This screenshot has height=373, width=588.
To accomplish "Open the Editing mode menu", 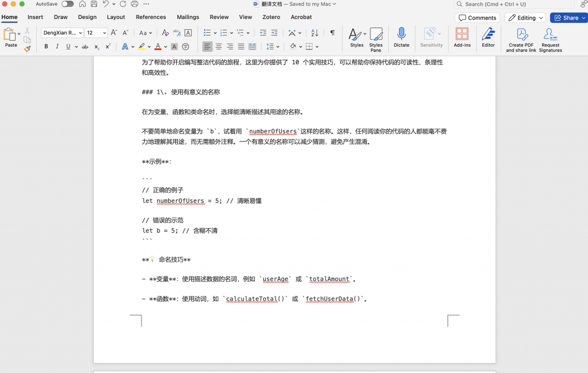I will 525,18.
